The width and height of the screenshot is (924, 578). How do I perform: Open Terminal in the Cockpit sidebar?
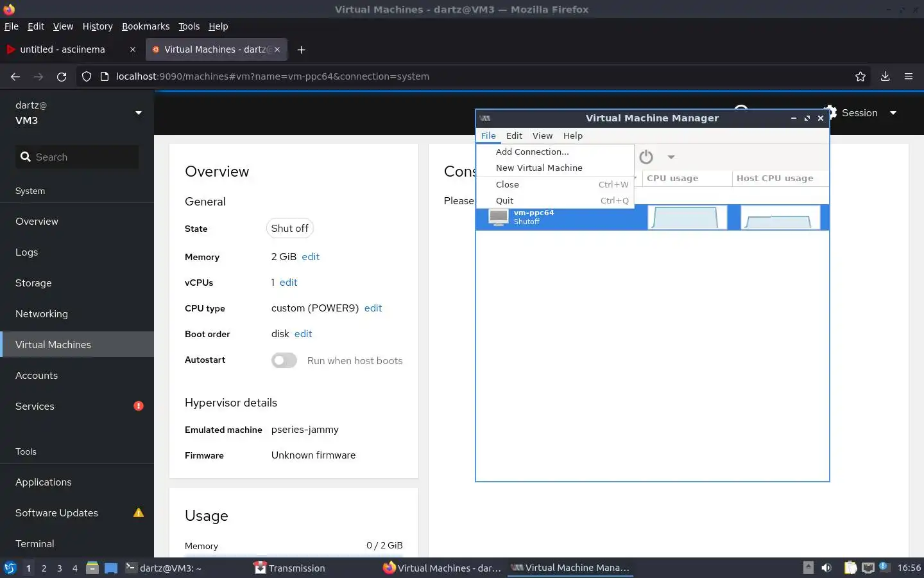pos(77,543)
